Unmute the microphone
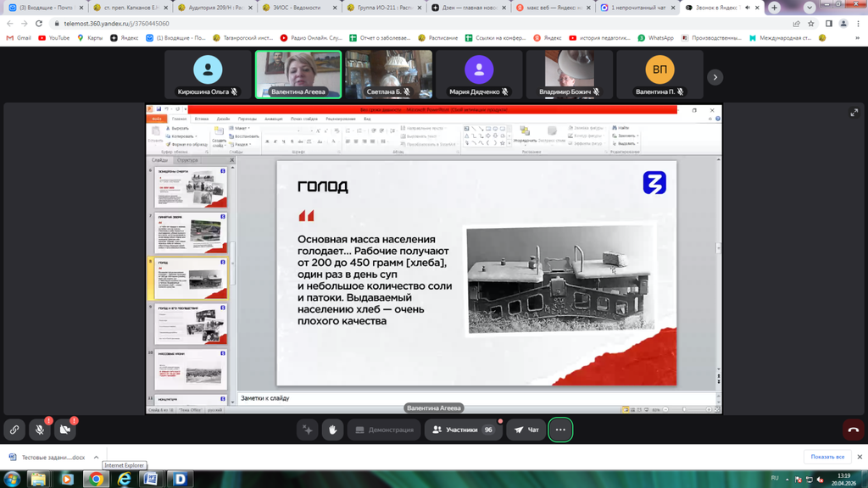Viewport: 868px width, 488px height. 40,430
